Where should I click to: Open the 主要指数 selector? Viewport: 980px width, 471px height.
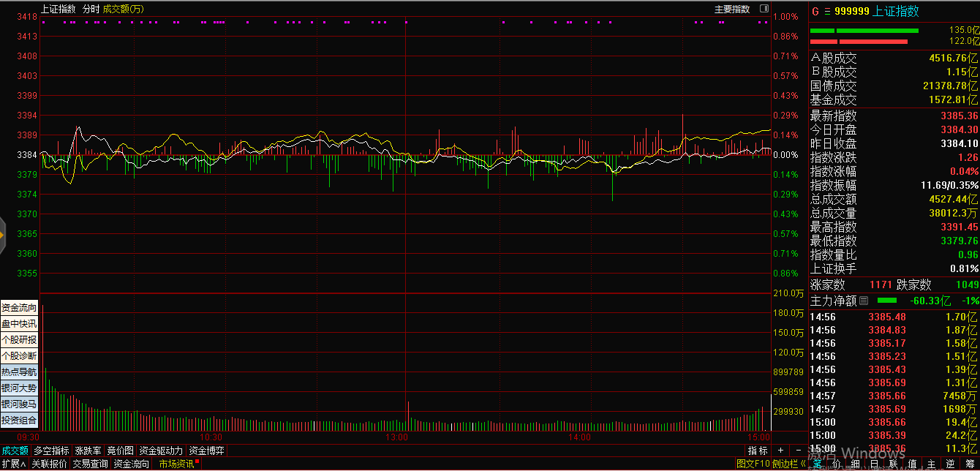click(732, 9)
